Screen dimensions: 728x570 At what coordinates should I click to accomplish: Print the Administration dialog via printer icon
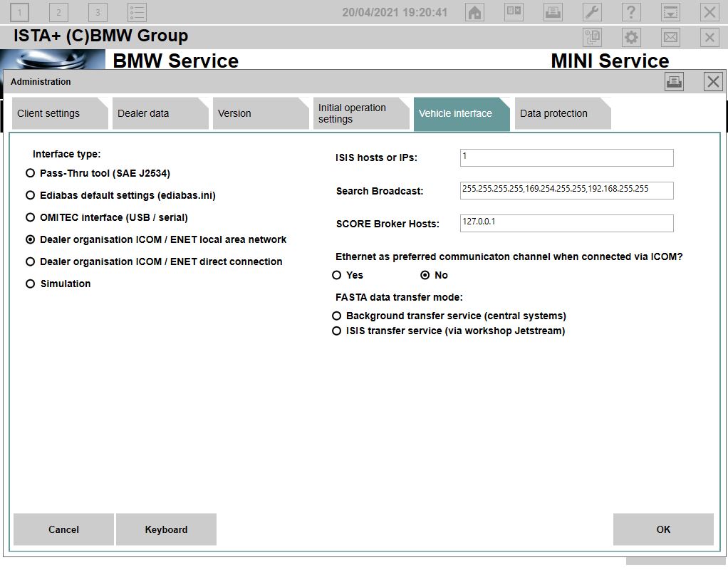[674, 82]
